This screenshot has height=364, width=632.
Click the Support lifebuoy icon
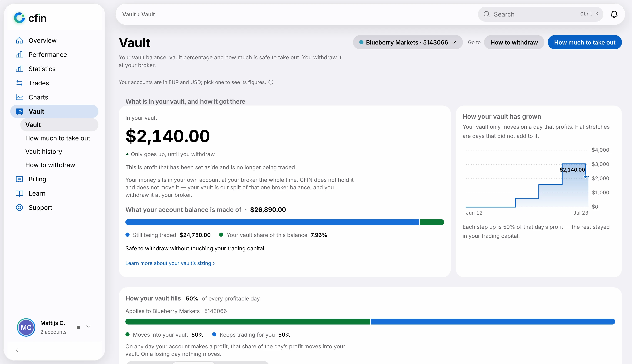[x=19, y=207]
